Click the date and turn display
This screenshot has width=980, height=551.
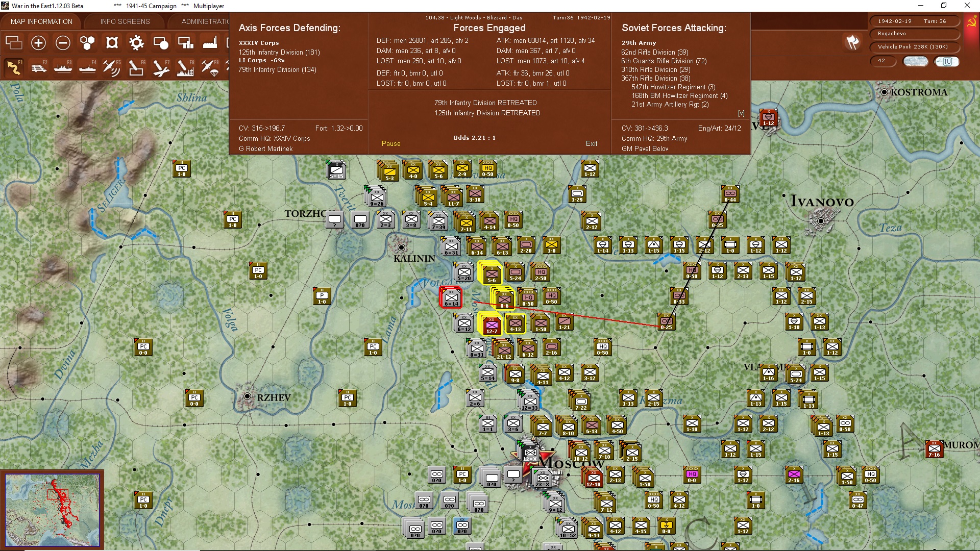pyautogui.click(x=914, y=21)
